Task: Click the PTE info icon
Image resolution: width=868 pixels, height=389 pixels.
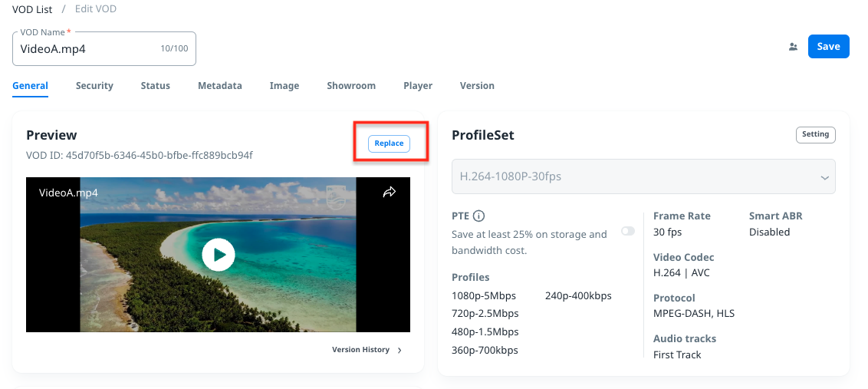Action: coord(479,216)
